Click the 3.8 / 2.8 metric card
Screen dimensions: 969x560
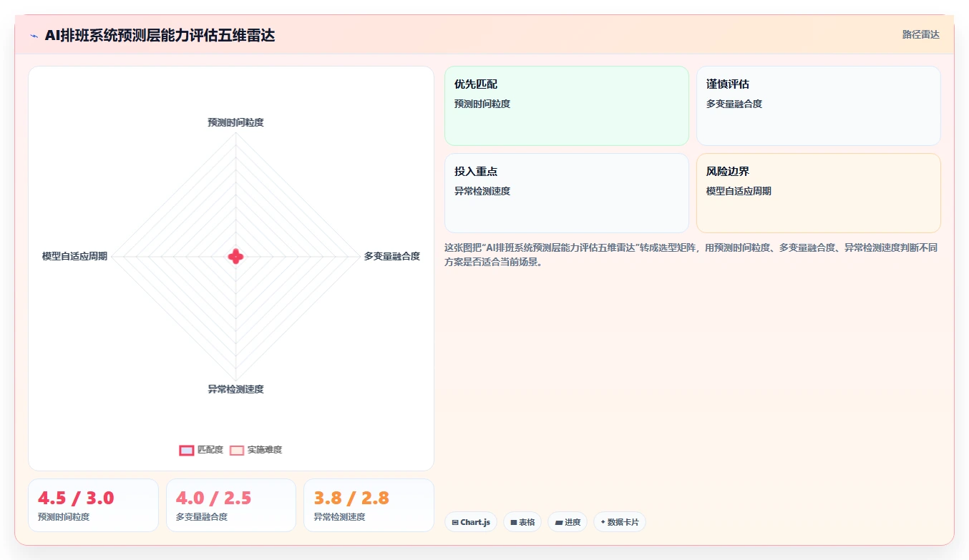[x=369, y=506]
